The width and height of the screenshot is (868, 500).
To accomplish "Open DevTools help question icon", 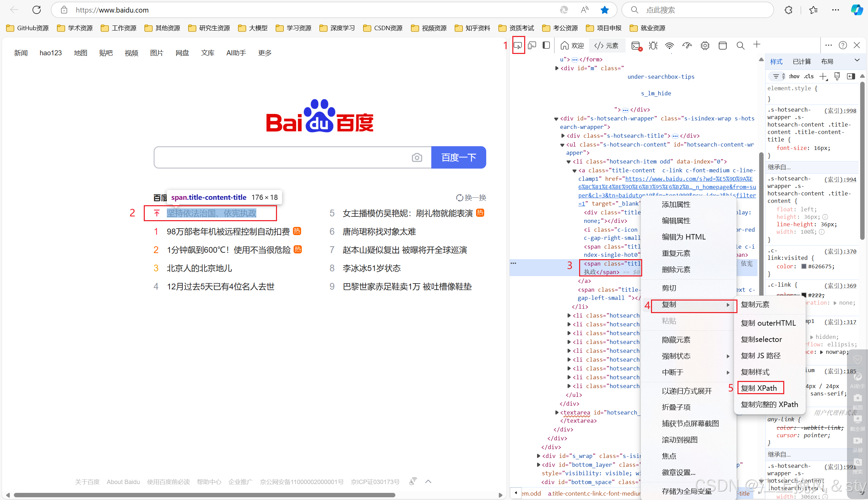I will (843, 45).
